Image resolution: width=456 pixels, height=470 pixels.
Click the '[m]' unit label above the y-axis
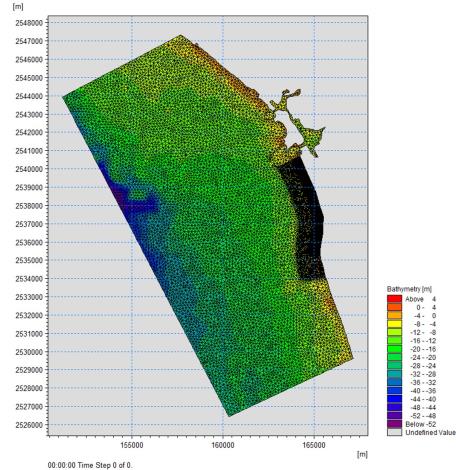coord(18,6)
